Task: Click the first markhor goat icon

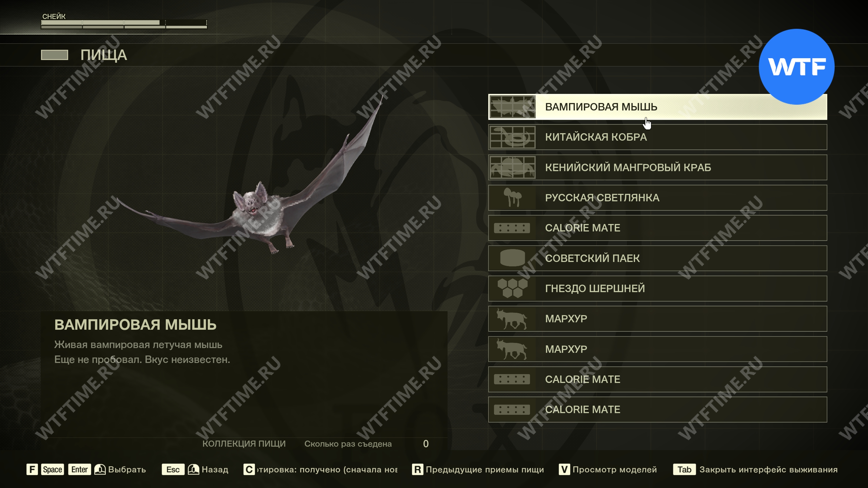Action: [512, 319]
